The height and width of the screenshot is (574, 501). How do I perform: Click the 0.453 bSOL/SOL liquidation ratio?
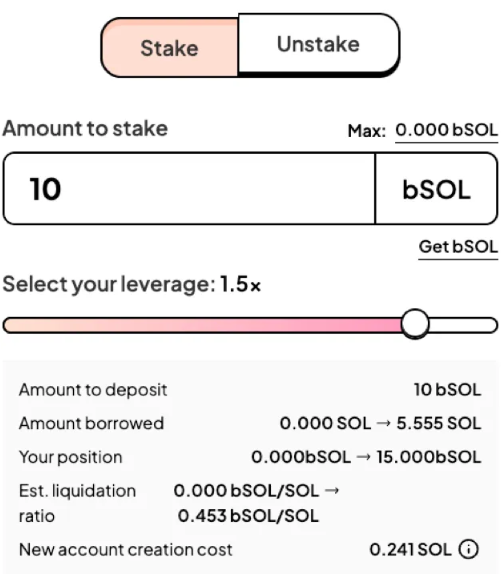pos(248,516)
